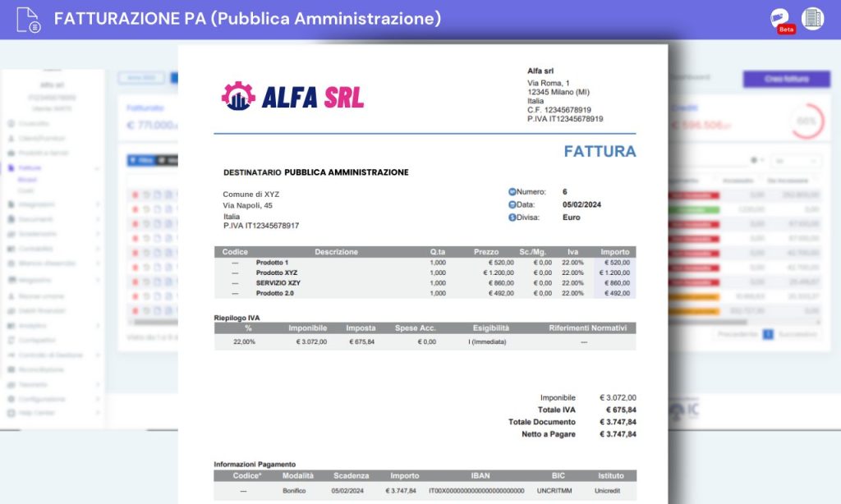Click the ALFA SRL gear logo
Screen dimensions: 841x504
[238, 96]
